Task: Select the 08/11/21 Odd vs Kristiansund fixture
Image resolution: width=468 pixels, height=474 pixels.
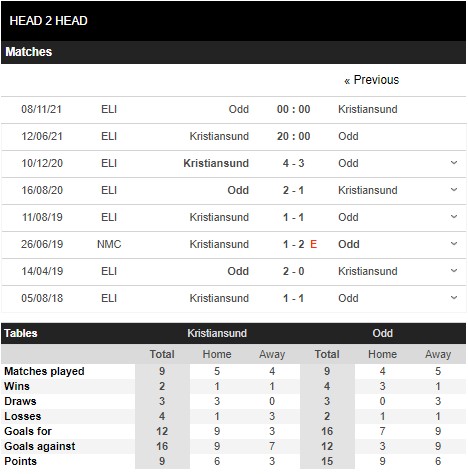Action: tap(234, 109)
